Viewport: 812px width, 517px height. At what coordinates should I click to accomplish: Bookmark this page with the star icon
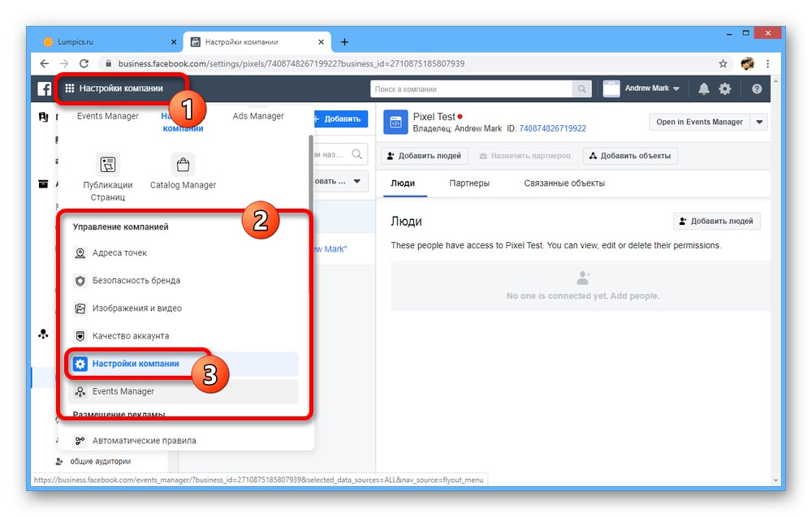(x=723, y=63)
